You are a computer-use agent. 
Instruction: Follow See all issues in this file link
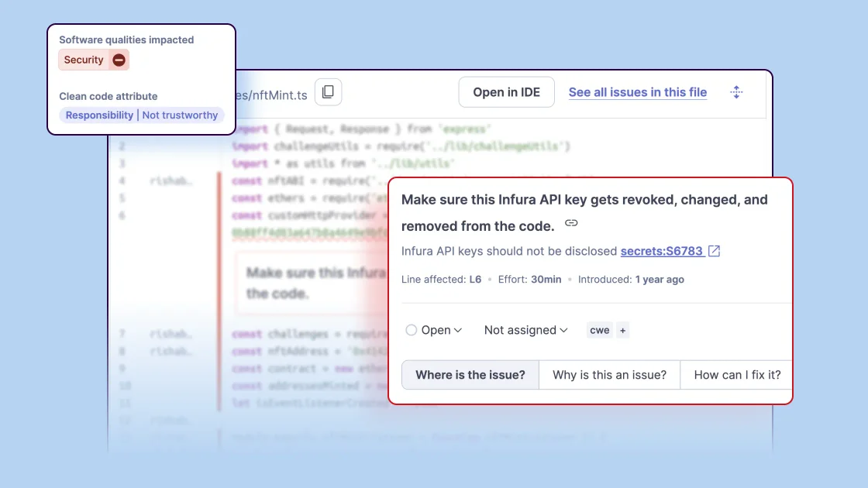point(637,92)
